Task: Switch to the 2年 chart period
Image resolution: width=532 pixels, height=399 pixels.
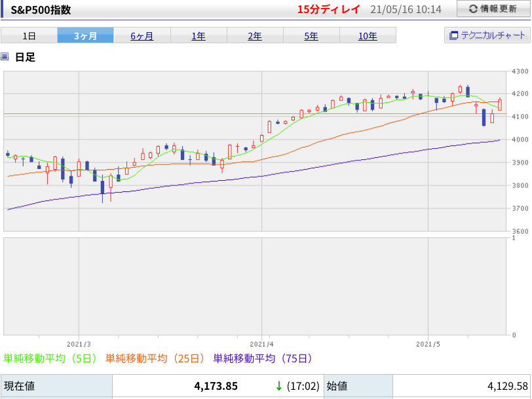Action: click(x=255, y=36)
